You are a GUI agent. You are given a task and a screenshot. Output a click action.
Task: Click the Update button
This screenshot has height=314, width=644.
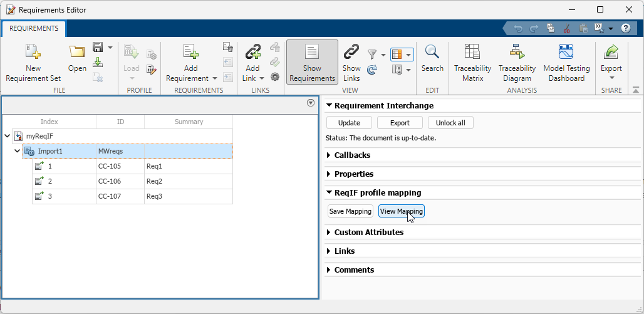click(x=350, y=123)
